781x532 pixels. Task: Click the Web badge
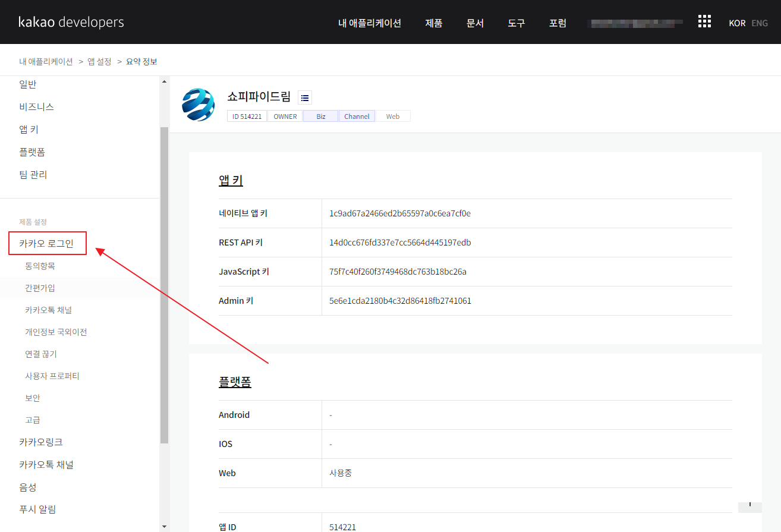pos(393,117)
